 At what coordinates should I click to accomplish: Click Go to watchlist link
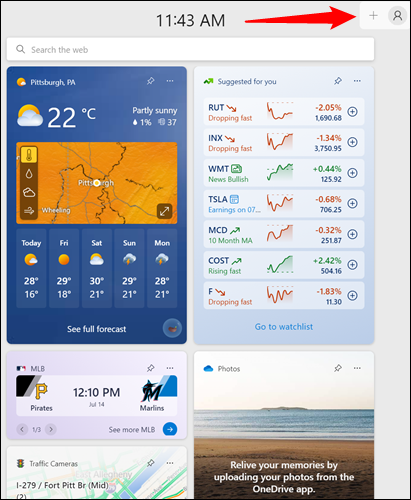coord(284,327)
